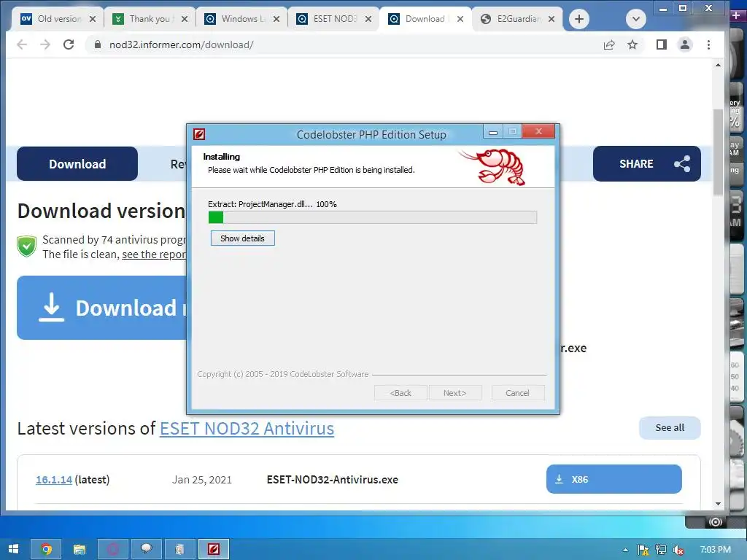
Task: Open File Explorer from the taskbar
Action: (80, 549)
